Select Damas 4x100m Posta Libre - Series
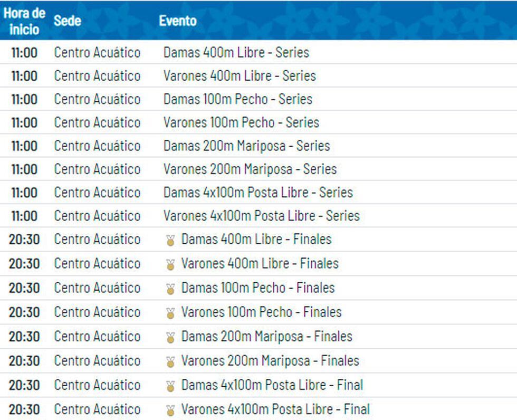Viewport: 517px width, 420px height. [x=258, y=192]
